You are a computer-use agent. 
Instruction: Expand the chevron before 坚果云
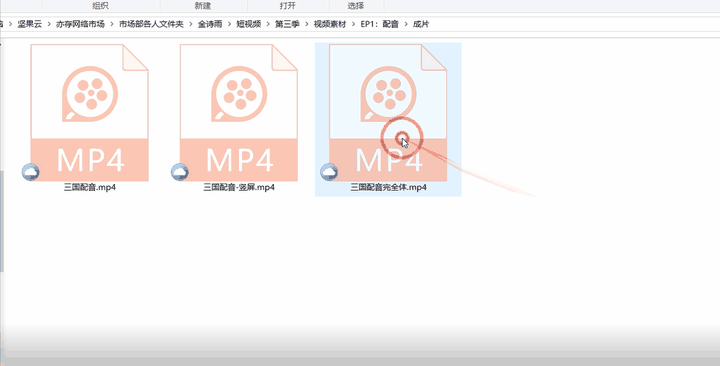point(10,24)
